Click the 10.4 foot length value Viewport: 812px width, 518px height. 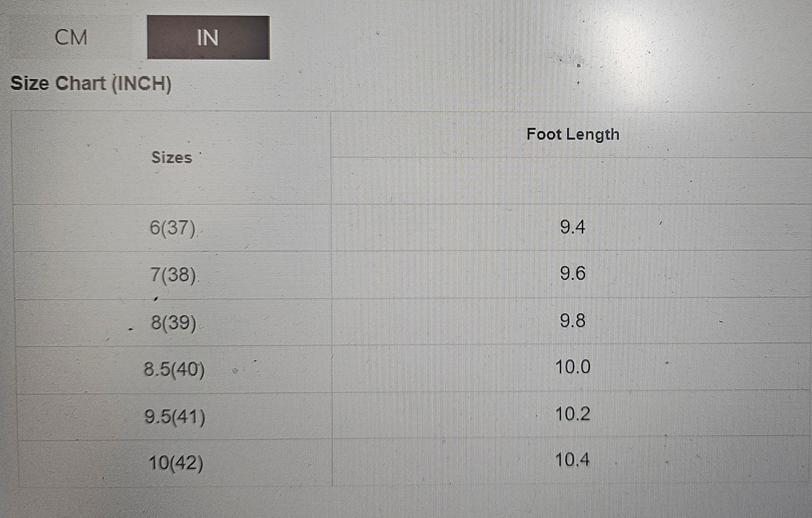(x=573, y=460)
